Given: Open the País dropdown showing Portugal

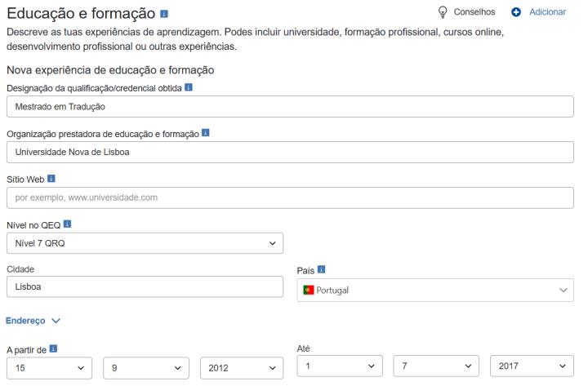Looking at the screenshot, I should (x=434, y=290).
